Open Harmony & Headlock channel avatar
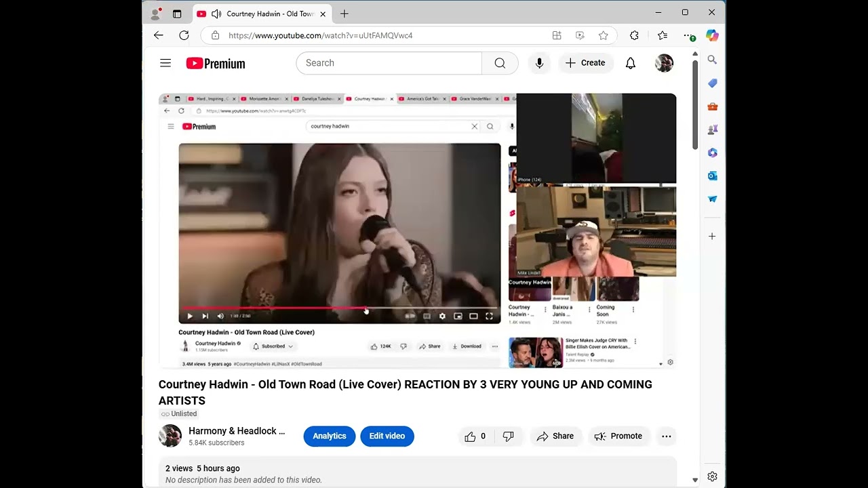This screenshot has width=868, height=488. tap(170, 436)
